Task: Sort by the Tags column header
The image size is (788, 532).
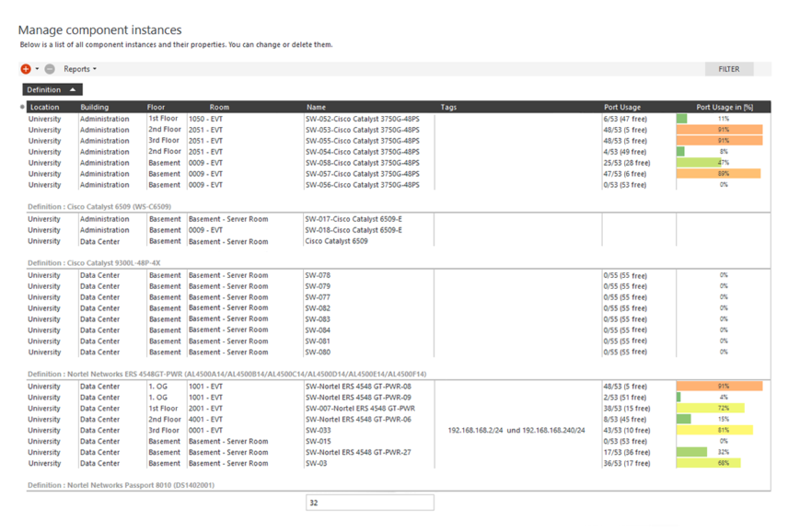Action: pyautogui.click(x=448, y=107)
